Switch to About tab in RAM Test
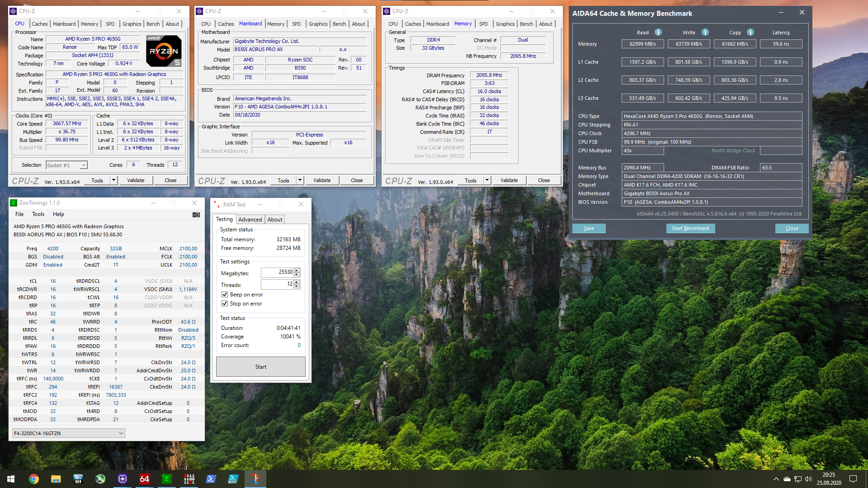This screenshot has height=488, width=868. click(275, 220)
